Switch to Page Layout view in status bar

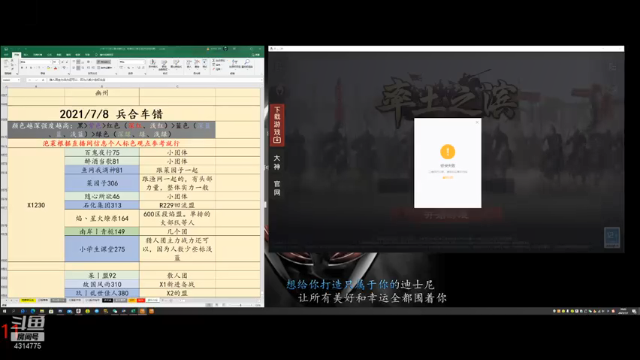coord(217,305)
